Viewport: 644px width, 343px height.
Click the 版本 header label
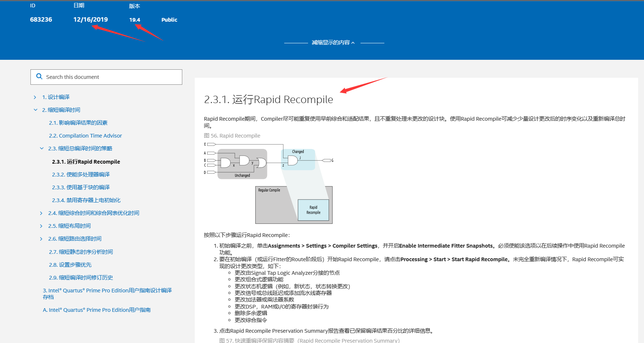(135, 6)
